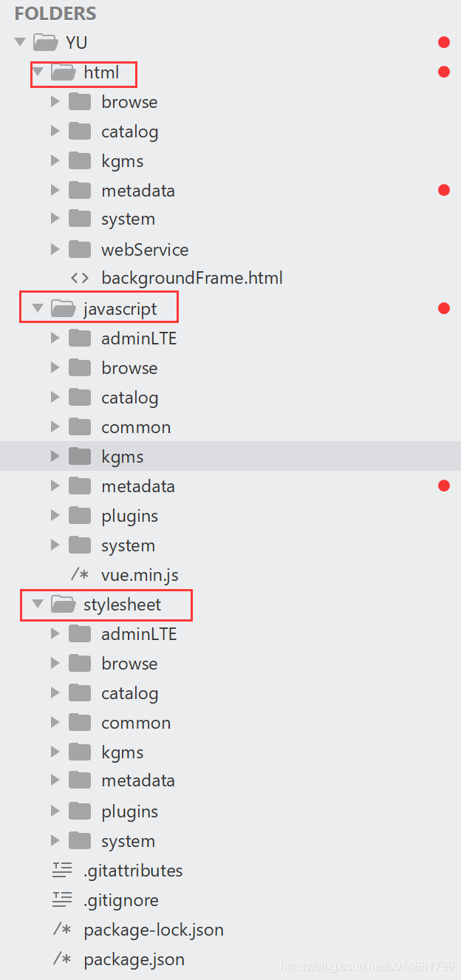Click the stylesheet open-folder icon
461x980 pixels.
[64, 604]
